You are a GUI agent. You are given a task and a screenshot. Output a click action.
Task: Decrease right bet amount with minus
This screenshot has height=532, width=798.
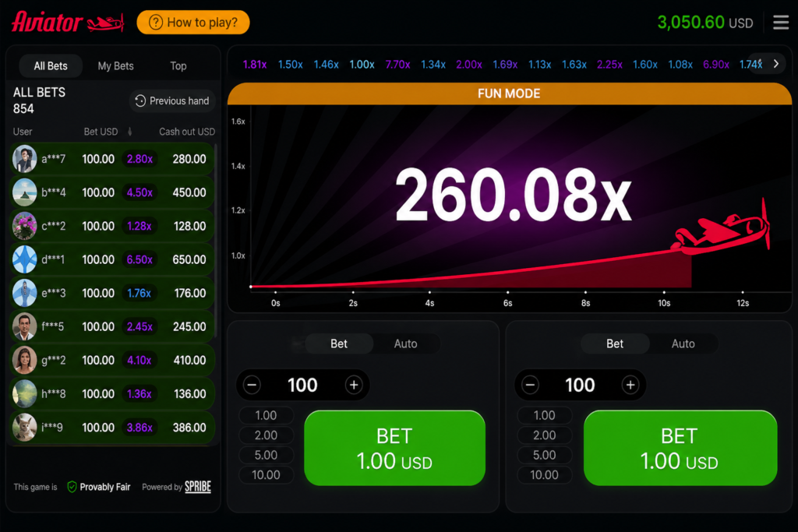530,385
